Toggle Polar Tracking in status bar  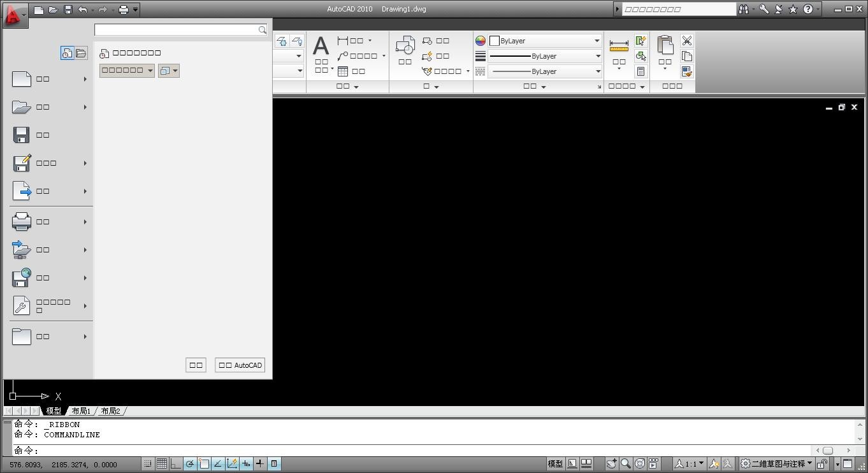[190, 463]
